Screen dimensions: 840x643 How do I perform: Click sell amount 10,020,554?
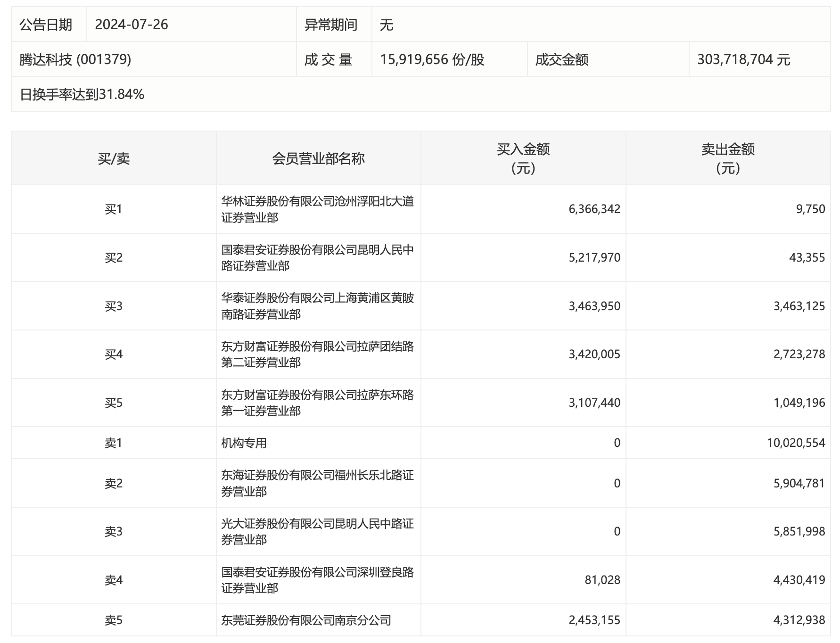(796, 443)
